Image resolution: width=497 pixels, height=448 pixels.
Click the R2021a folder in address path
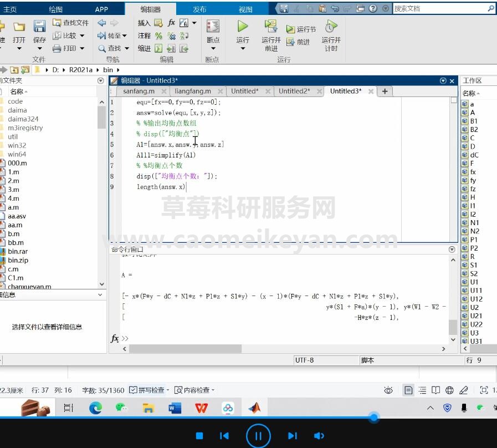pyautogui.click(x=80, y=70)
